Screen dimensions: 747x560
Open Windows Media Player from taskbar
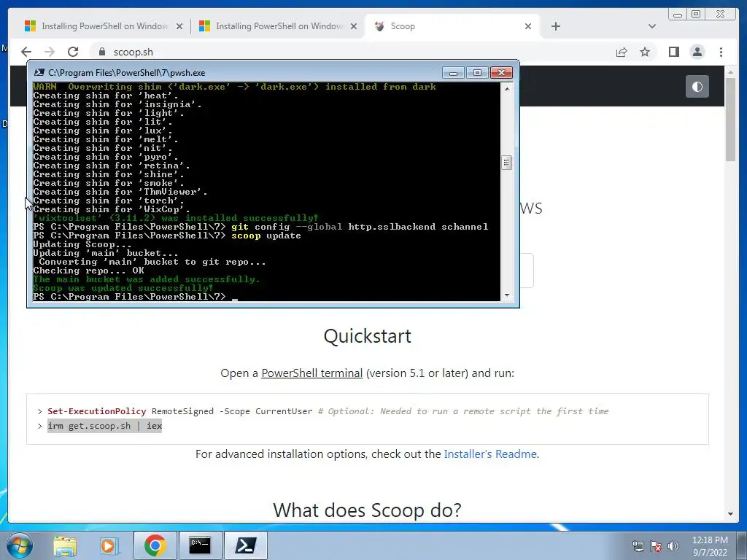(109, 545)
